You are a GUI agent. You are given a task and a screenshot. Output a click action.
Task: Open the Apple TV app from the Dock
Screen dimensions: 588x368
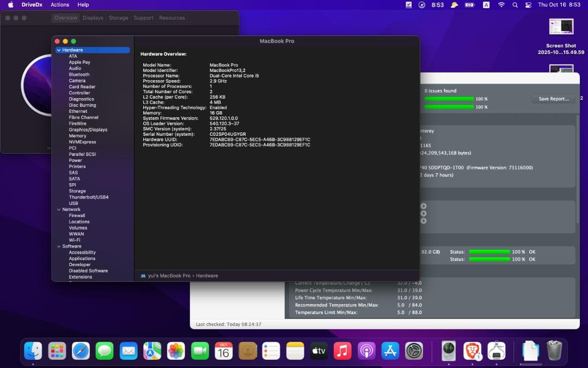pyautogui.click(x=318, y=352)
